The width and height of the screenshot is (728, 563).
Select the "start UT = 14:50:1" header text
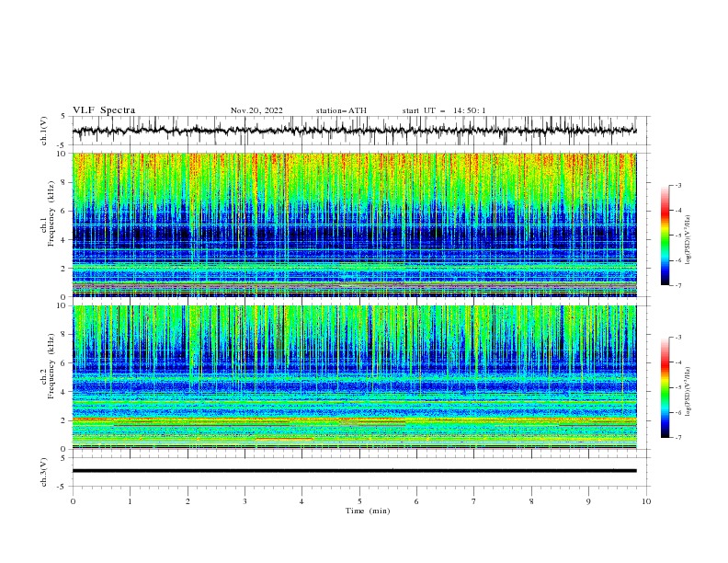(x=444, y=110)
